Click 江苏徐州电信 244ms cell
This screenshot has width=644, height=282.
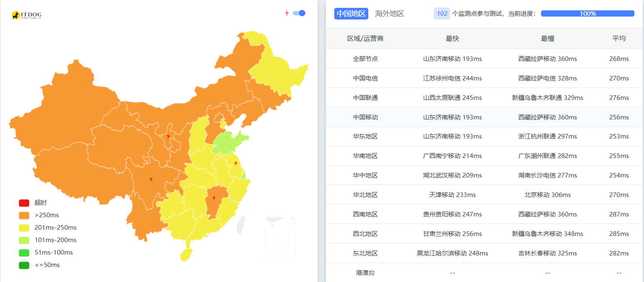coord(453,78)
